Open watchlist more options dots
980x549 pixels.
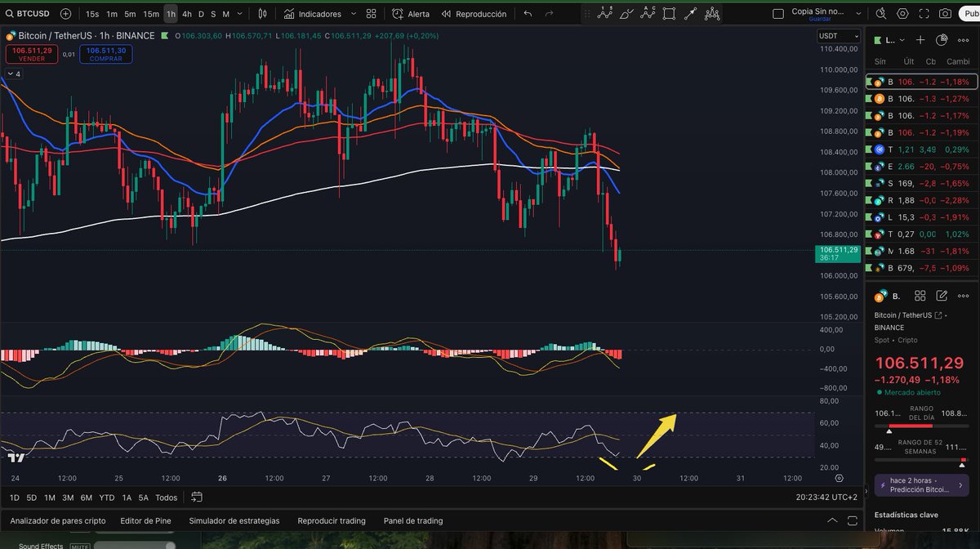tap(962, 40)
